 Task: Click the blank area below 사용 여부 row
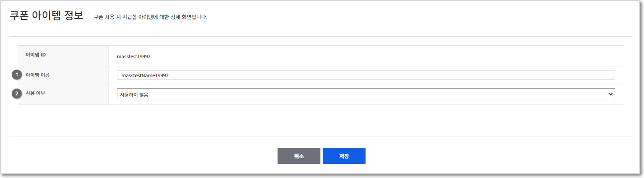pos(320,120)
